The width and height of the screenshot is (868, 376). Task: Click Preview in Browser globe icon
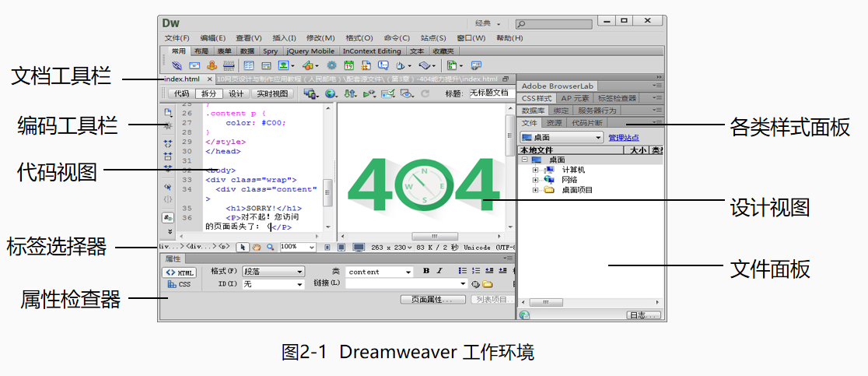[x=331, y=93]
